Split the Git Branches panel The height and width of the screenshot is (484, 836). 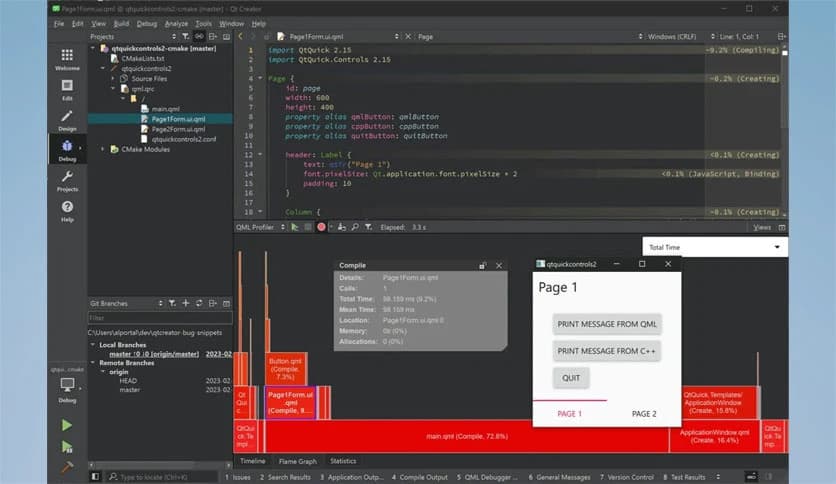click(x=213, y=303)
